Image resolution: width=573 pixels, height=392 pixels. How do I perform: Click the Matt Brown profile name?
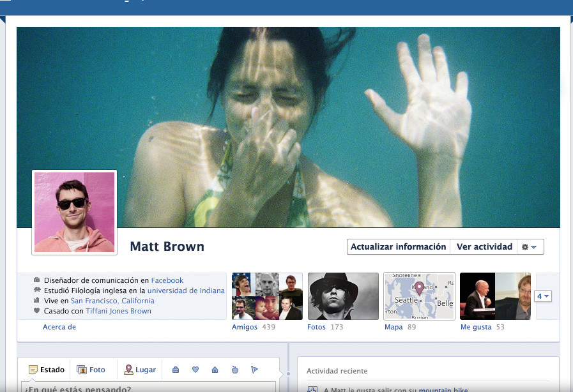coord(167,246)
